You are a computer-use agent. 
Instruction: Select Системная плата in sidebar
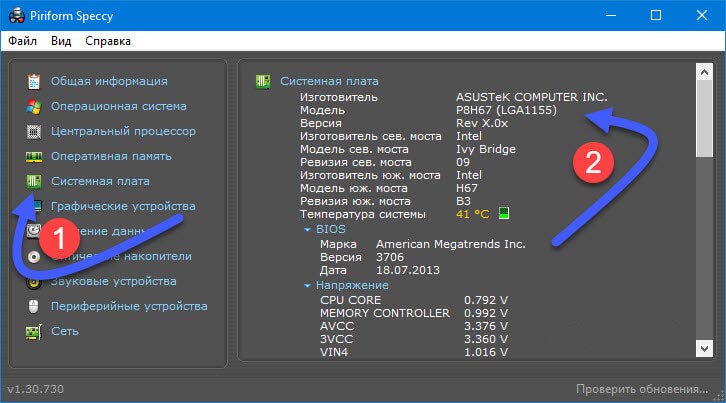(100, 181)
